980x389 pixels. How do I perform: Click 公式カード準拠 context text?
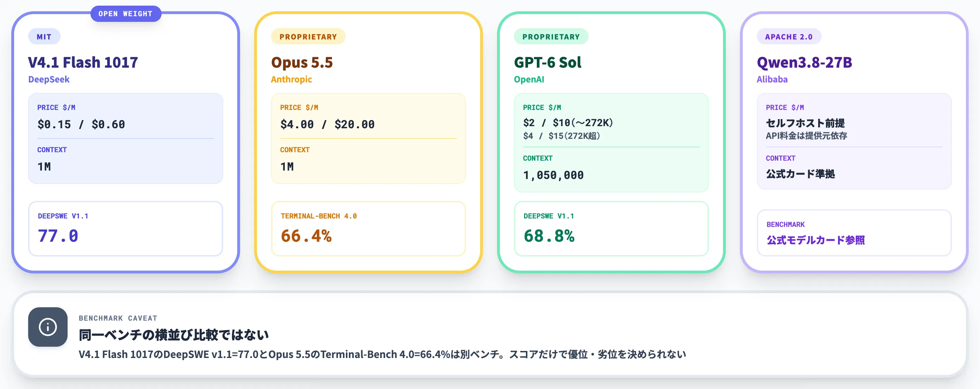[800, 174]
